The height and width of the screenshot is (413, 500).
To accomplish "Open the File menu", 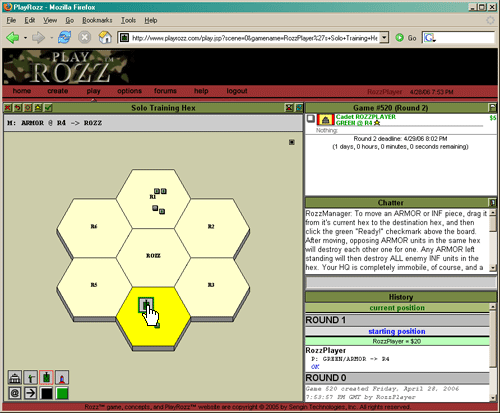I will [11, 20].
